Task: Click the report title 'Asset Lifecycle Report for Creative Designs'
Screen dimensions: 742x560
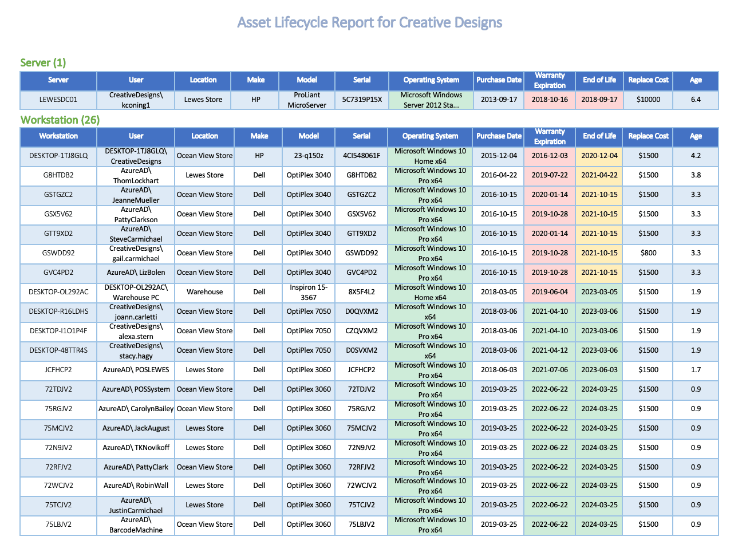Action: point(370,22)
